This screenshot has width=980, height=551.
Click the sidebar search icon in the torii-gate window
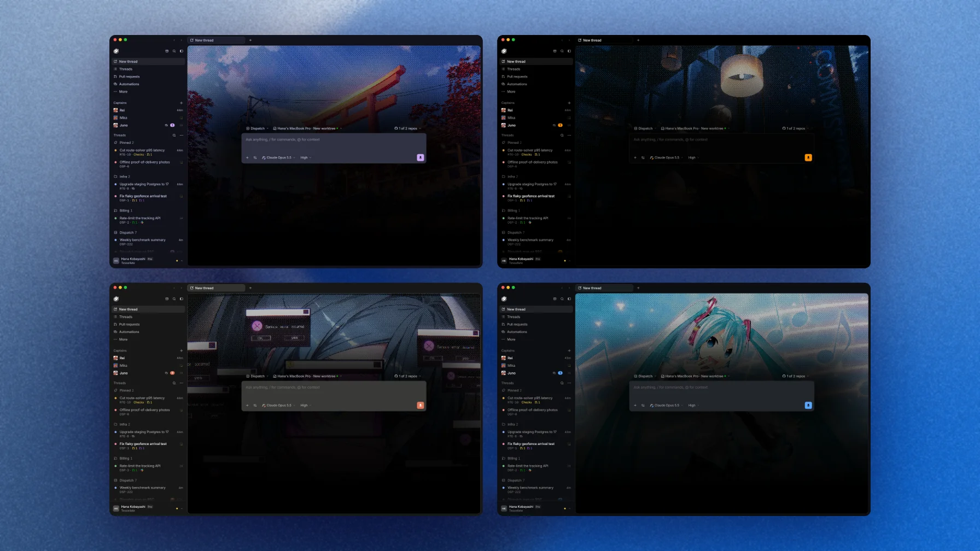click(174, 51)
